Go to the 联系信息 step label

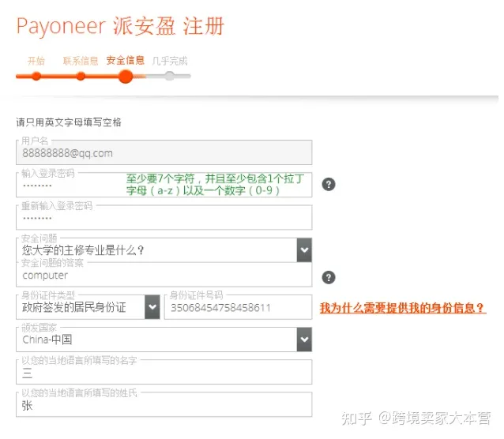[x=81, y=61]
